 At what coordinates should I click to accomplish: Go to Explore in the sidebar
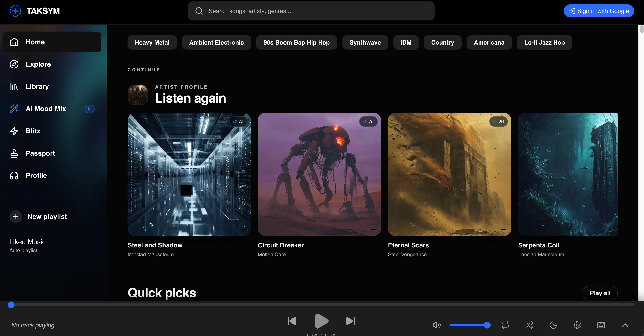[x=52, y=64]
